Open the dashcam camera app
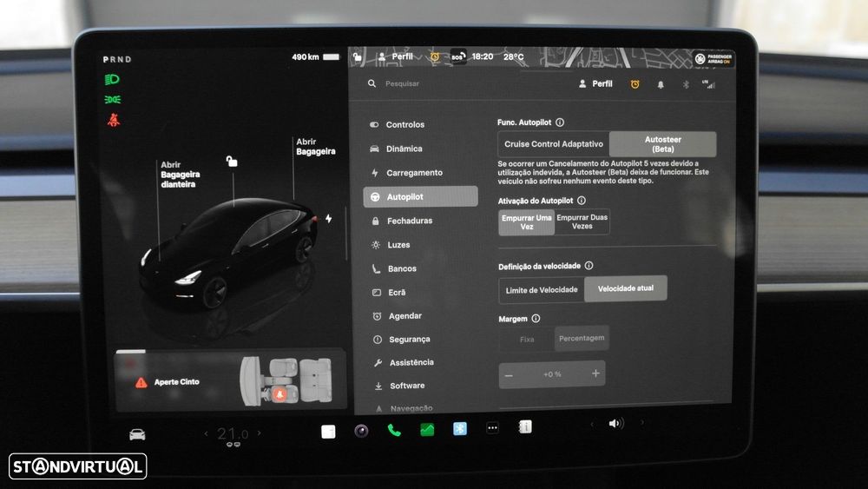Viewport: 868px width, 489px height. coord(361,431)
